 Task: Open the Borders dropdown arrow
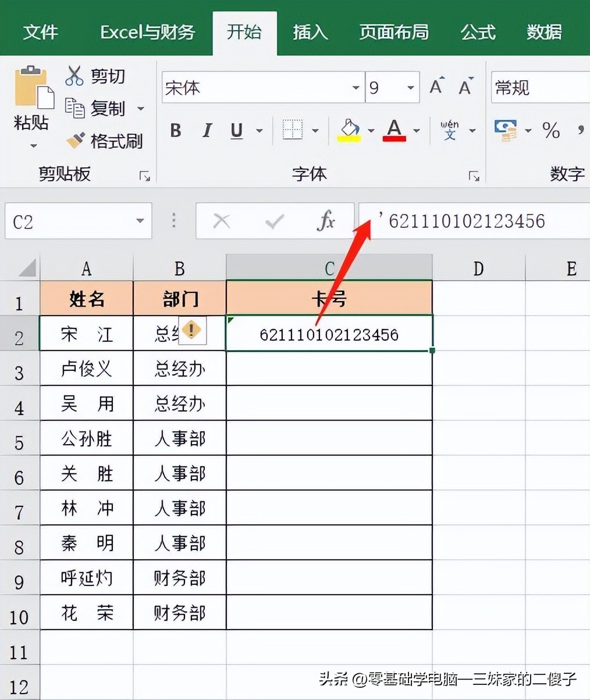(x=315, y=131)
